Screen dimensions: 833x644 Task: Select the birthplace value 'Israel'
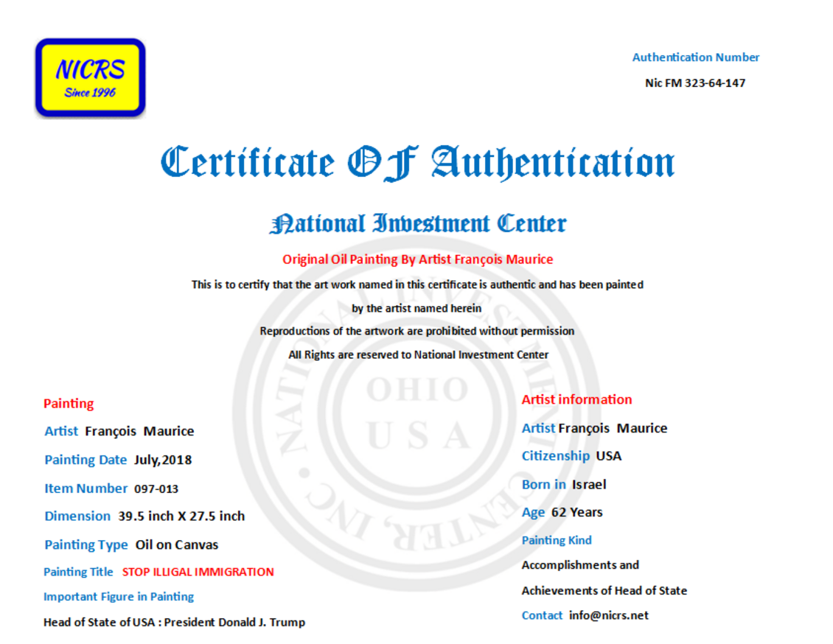coord(589,484)
